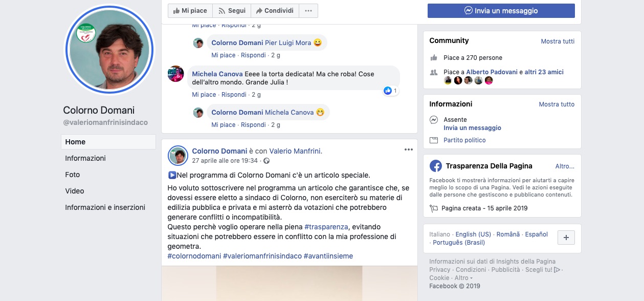Expand Altro in Trasparenza Della Pagina
This screenshot has width=644, height=301.
click(565, 166)
